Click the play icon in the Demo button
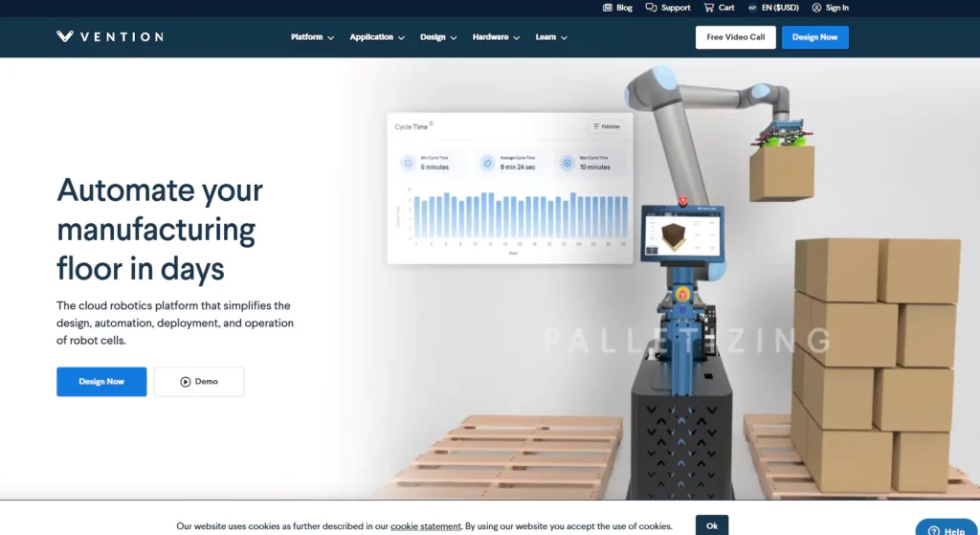The image size is (980, 535). click(x=185, y=381)
